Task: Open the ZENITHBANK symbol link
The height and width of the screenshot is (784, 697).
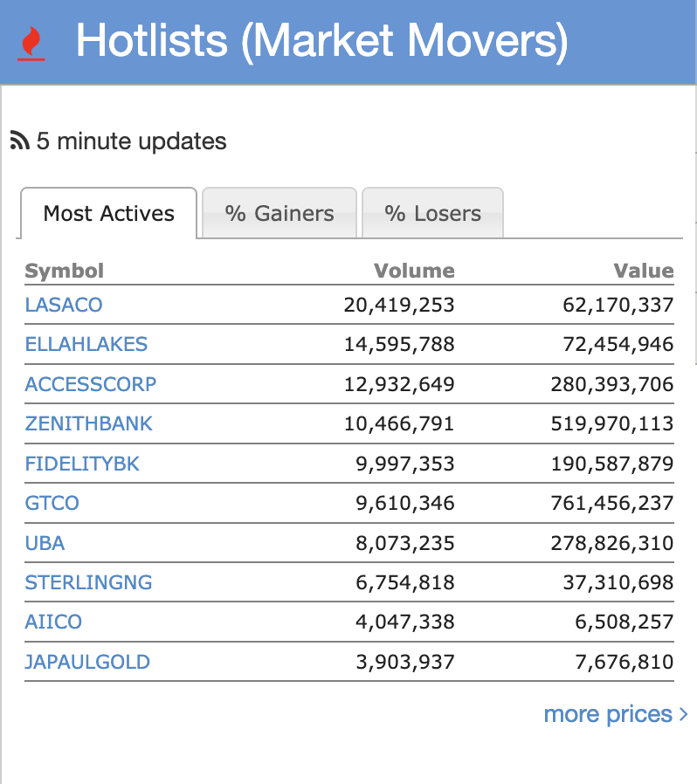Action: coord(89,424)
